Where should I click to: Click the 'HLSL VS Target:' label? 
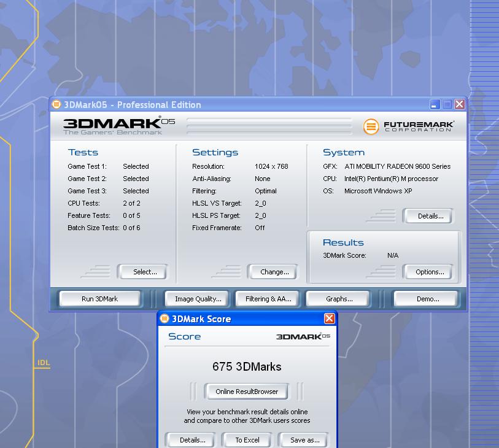[x=217, y=203]
